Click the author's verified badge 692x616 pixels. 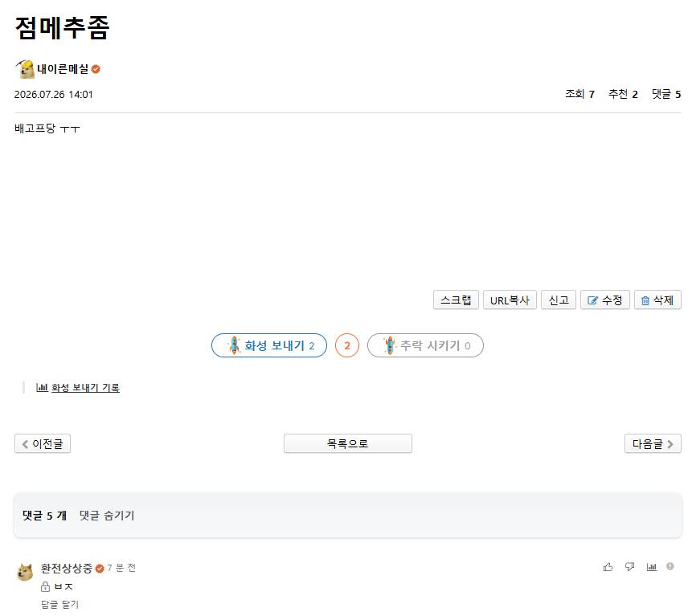tap(96, 69)
